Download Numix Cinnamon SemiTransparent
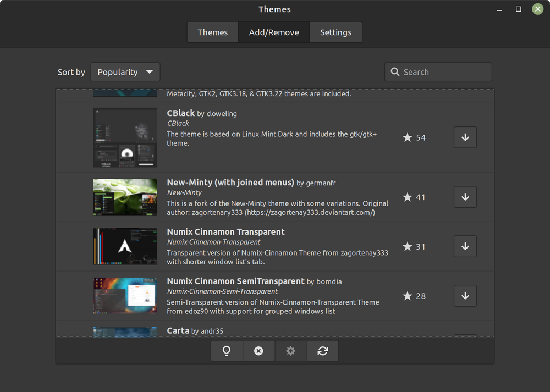 click(465, 296)
